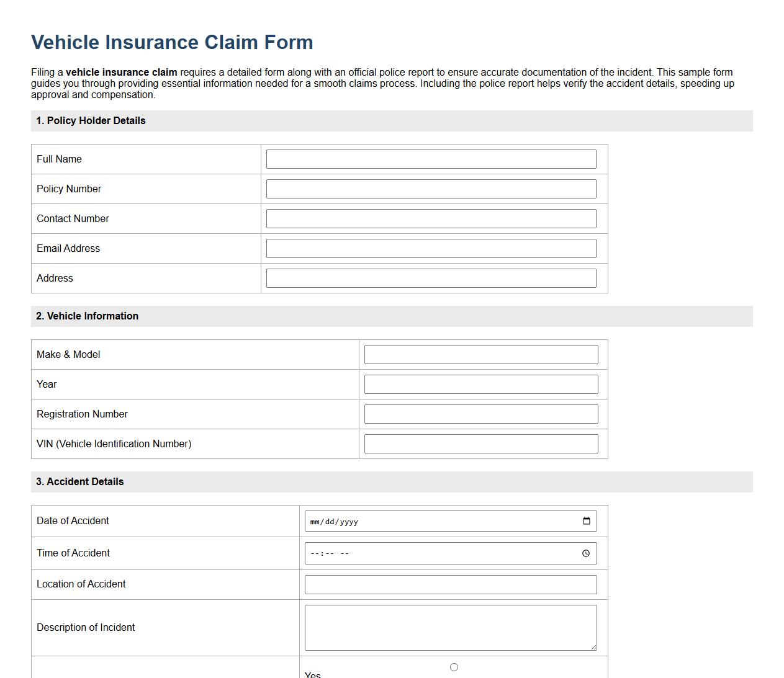
Task: Click the Make & Model input field
Action: click(481, 354)
